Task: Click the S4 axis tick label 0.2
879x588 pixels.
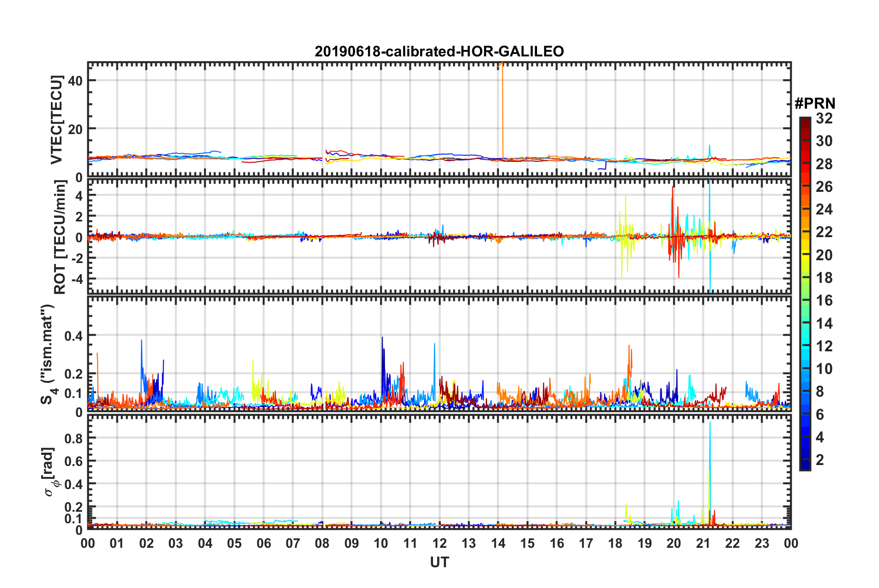Action: [x=73, y=374]
